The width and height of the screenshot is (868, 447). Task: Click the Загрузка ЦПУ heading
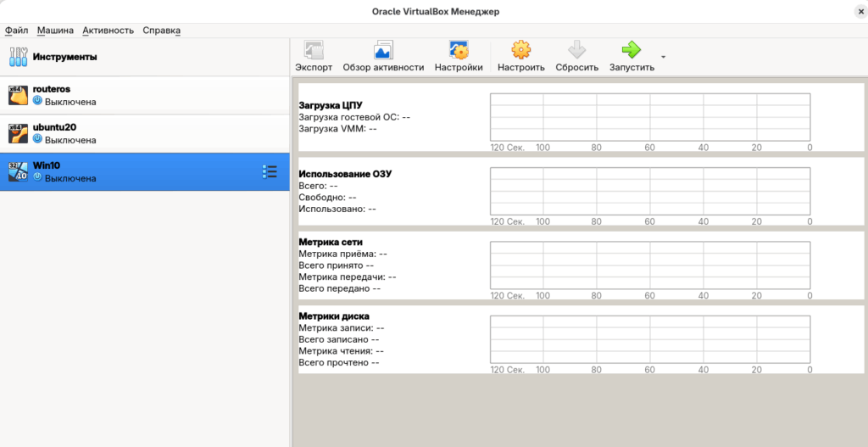tap(331, 105)
